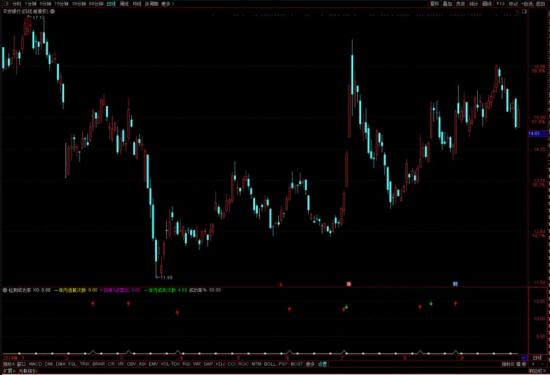Select the MTM indicator tab
550x375 pixels.
[x=256, y=364]
